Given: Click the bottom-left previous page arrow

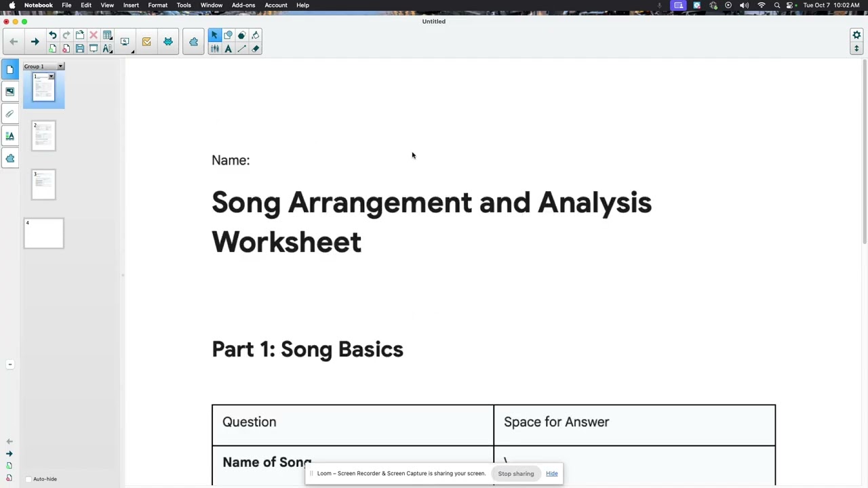Looking at the screenshot, I should [9, 442].
